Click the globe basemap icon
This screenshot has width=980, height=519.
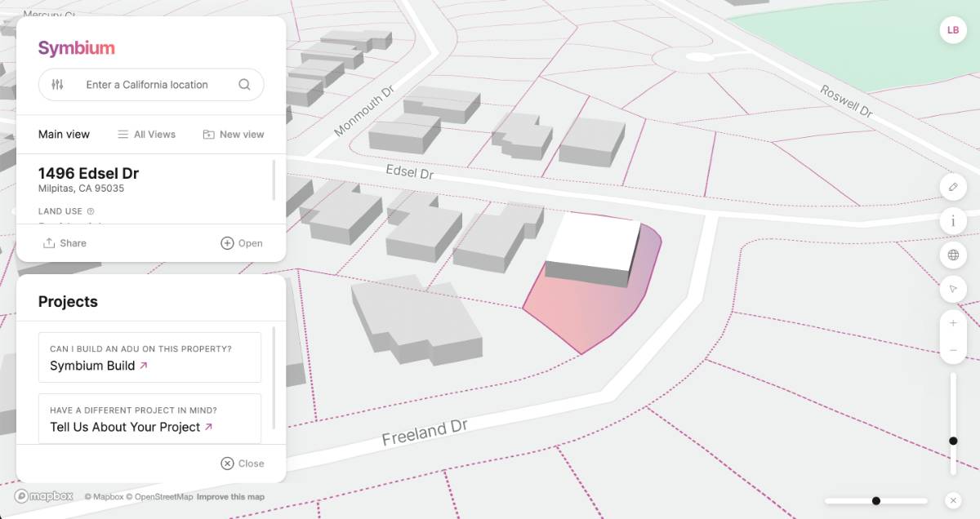pos(953,255)
